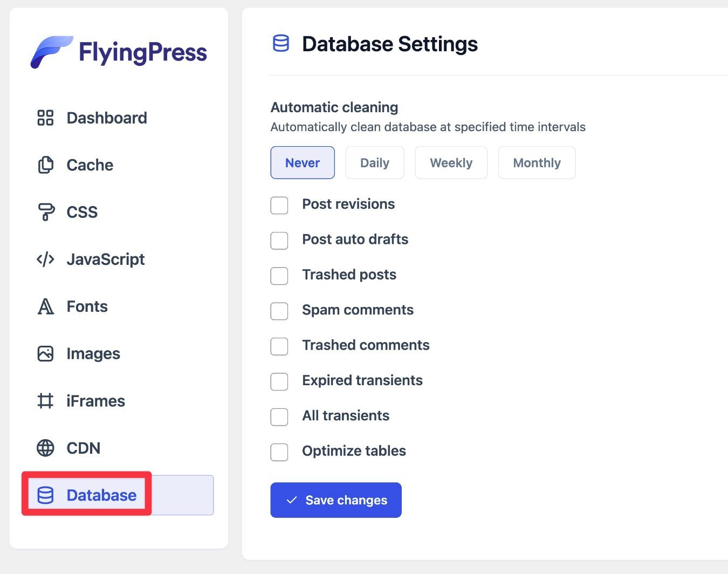Click the Cache pages icon
Screen dimensions: 728x574
coord(45,165)
